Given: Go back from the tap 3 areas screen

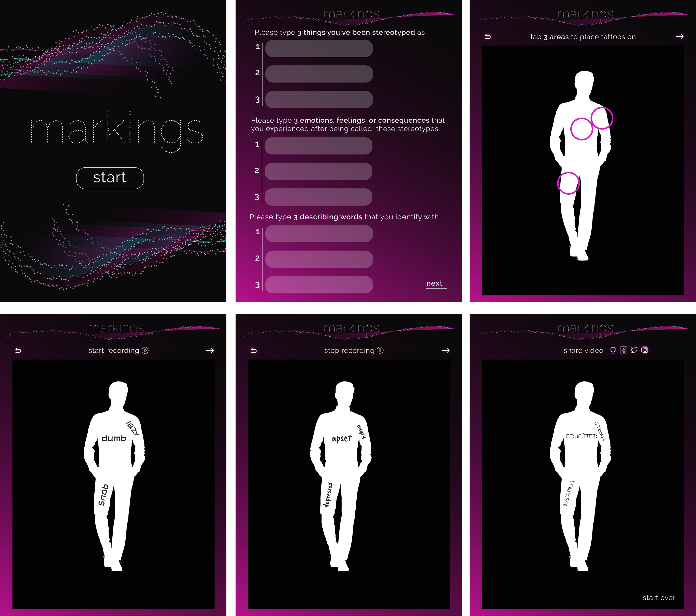Looking at the screenshot, I should 488,36.
